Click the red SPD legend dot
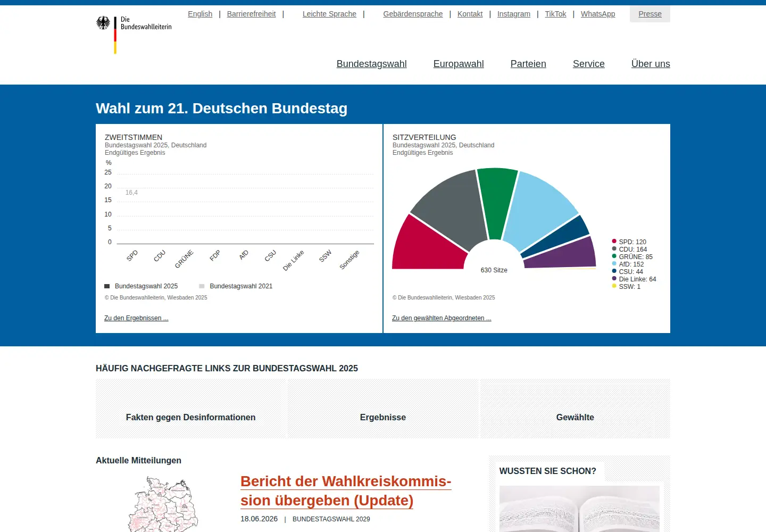Image resolution: width=766 pixels, height=532 pixels. pyautogui.click(x=614, y=242)
